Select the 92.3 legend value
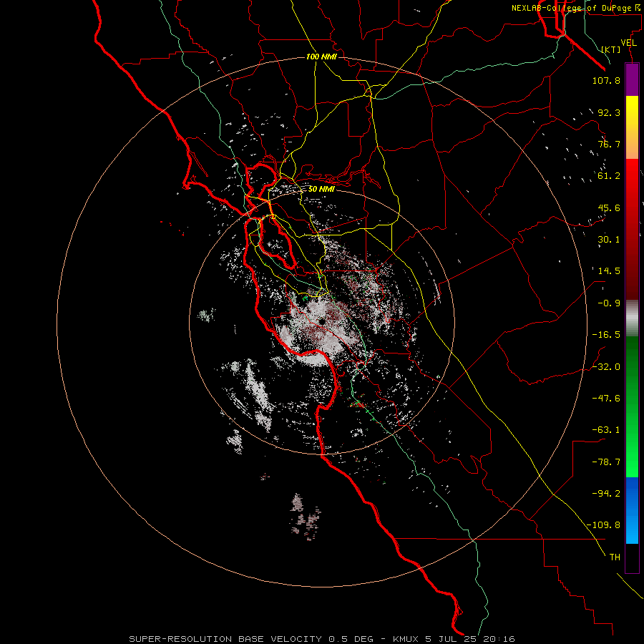 (x=609, y=112)
